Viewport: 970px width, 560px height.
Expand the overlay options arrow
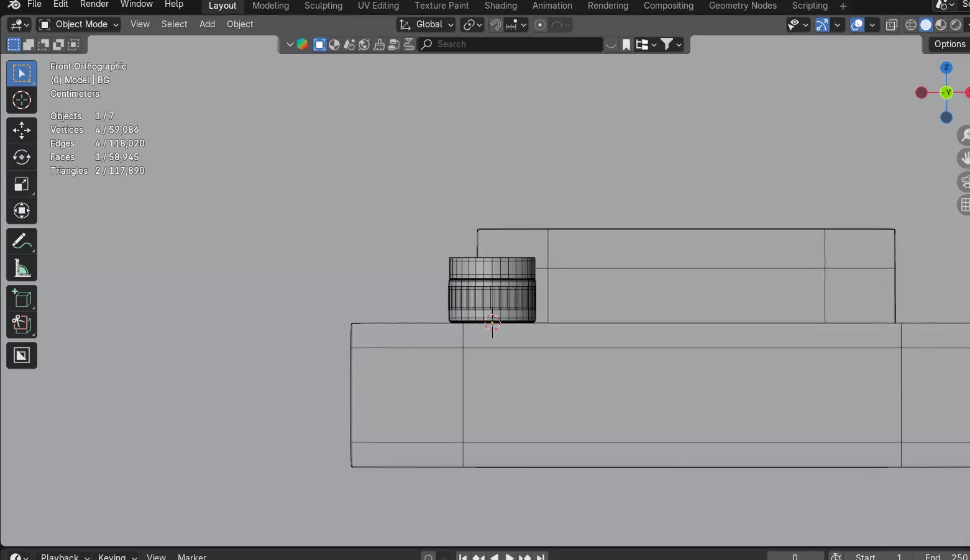[x=872, y=25]
